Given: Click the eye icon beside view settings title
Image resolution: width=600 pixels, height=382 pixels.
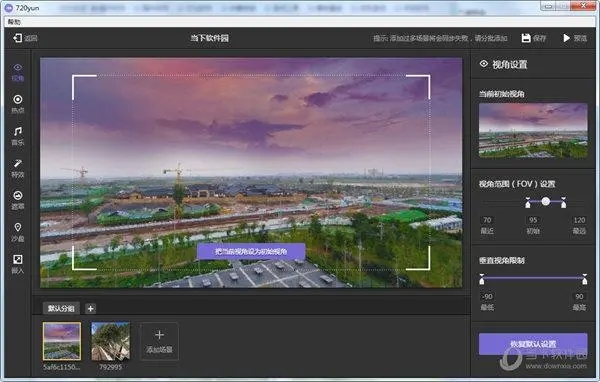Looking at the screenshot, I should (484, 64).
